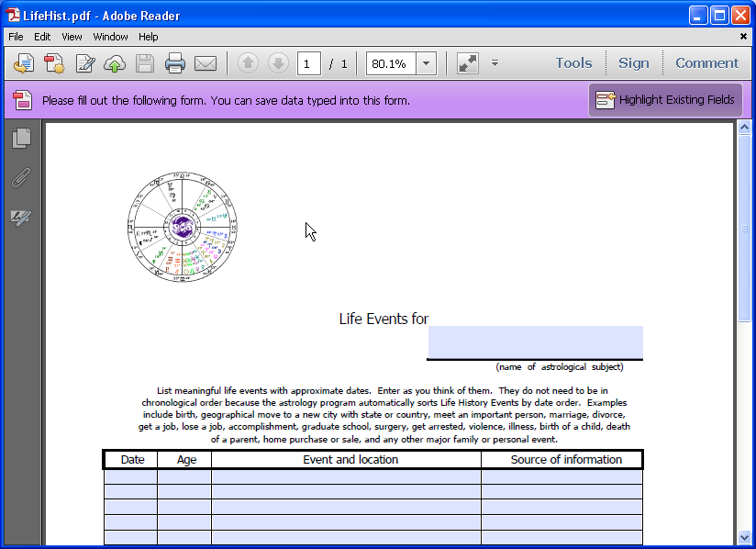This screenshot has width=756, height=549.
Task: Show the attachments paperclip panel
Action: point(21,177)
